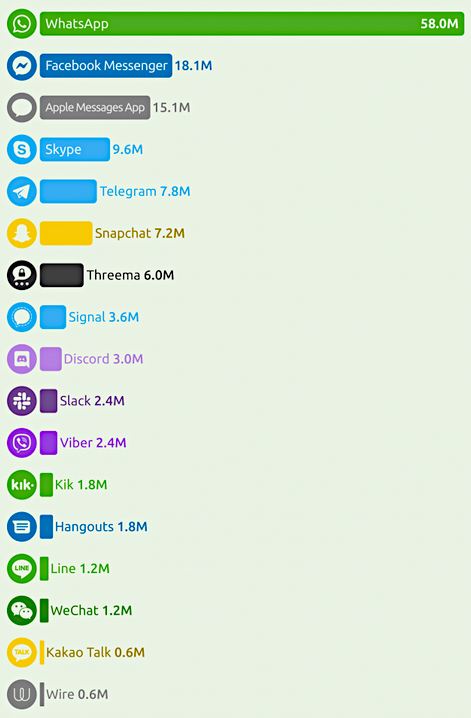Click the Telegram paper plane icon
471x718 pixels.
click(22, 191)
